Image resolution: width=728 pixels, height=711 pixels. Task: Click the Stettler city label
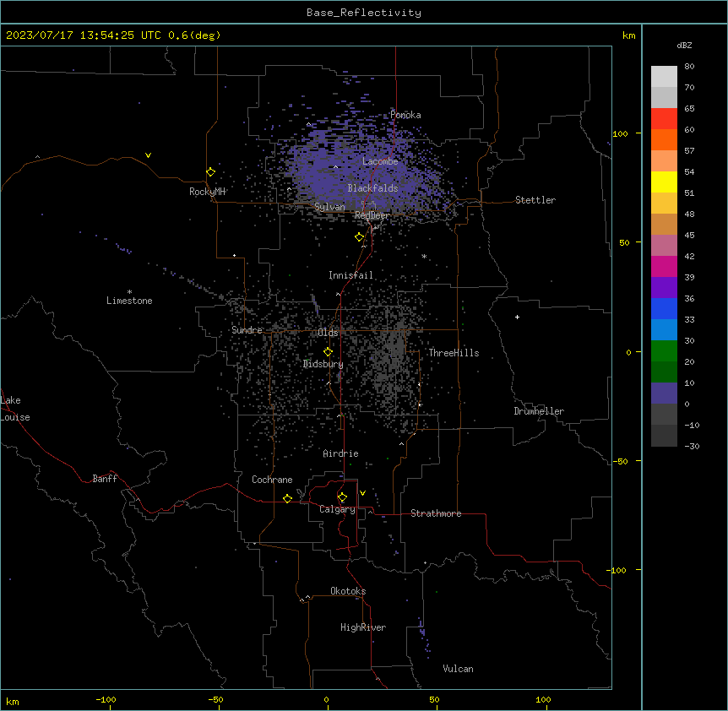[535, 200]
